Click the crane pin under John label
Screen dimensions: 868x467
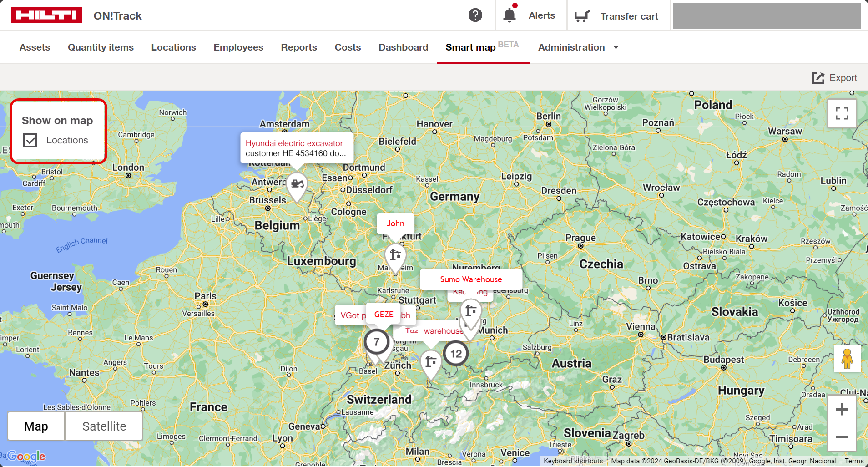point(395,255)
